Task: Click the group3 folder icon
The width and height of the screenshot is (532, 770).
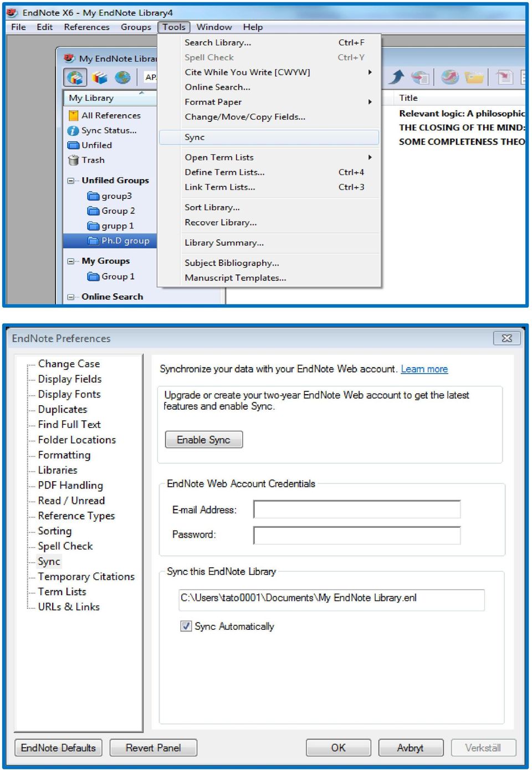Action: (x=93, y=196)
